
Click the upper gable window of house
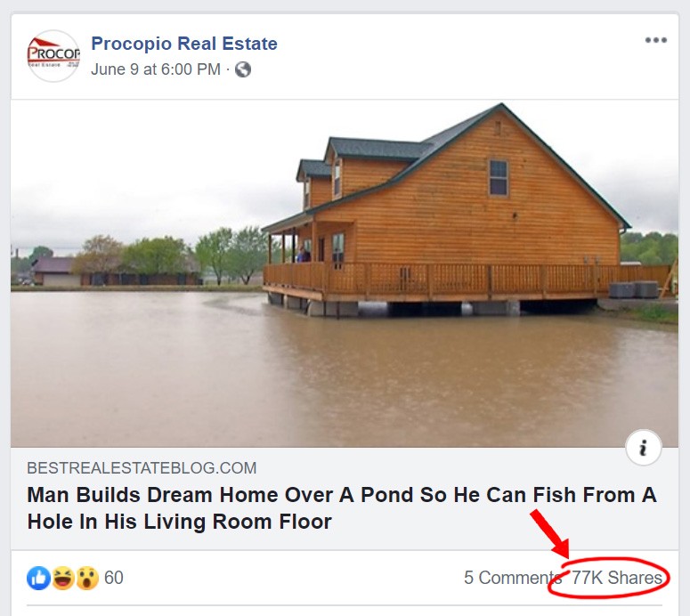[499, 178]
